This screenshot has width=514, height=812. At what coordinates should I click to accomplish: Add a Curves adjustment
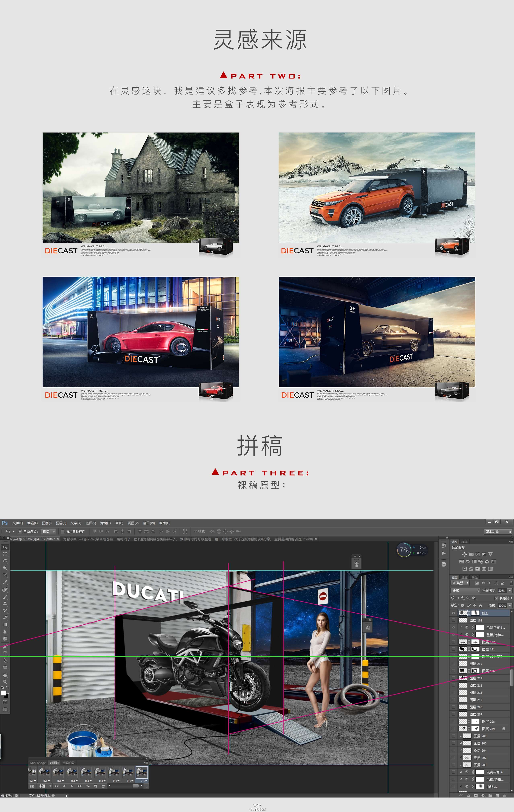[x=478, y=554]
